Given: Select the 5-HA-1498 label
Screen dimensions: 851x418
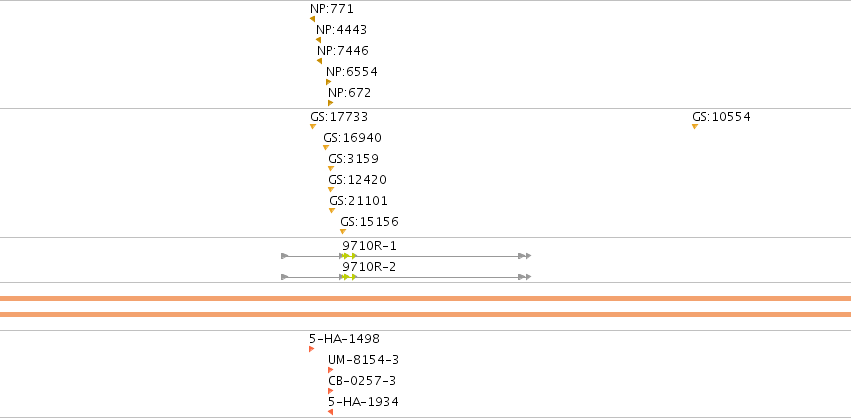Looking at the screenshot, I should pos(345,339).
